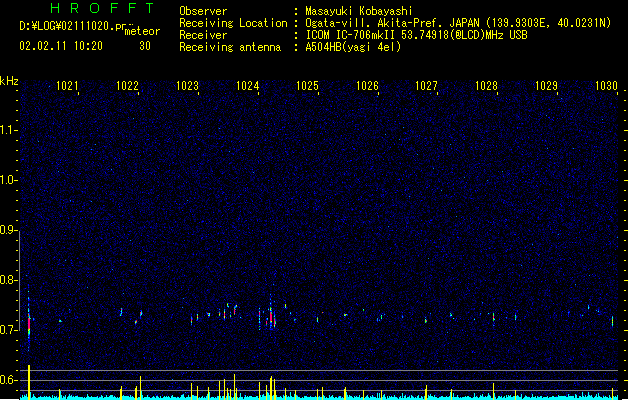629x400 pixels.
Task: Click frequency axis label 1.0
Action: pyautogui.click(x=8, y=180)
